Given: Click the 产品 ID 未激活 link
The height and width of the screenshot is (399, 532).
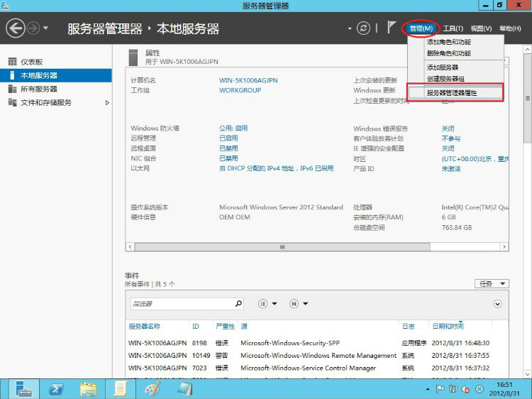Looking at the screenshot, I should point(451,169).
